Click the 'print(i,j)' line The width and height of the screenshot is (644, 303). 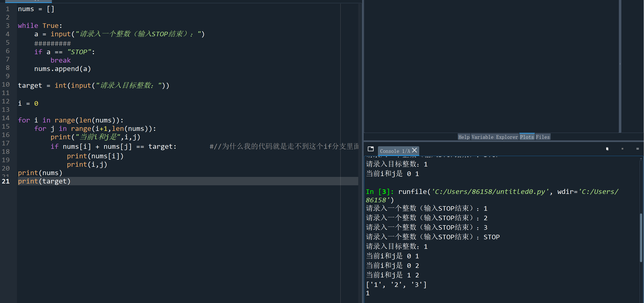87,165
